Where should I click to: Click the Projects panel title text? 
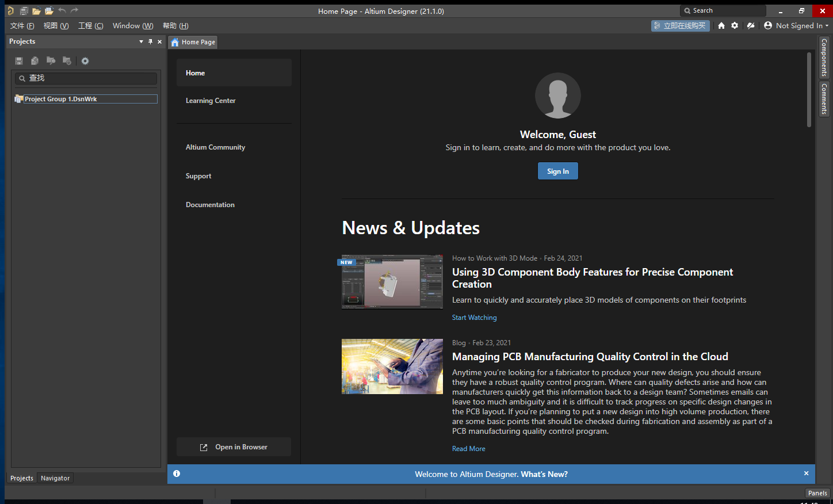22,41
